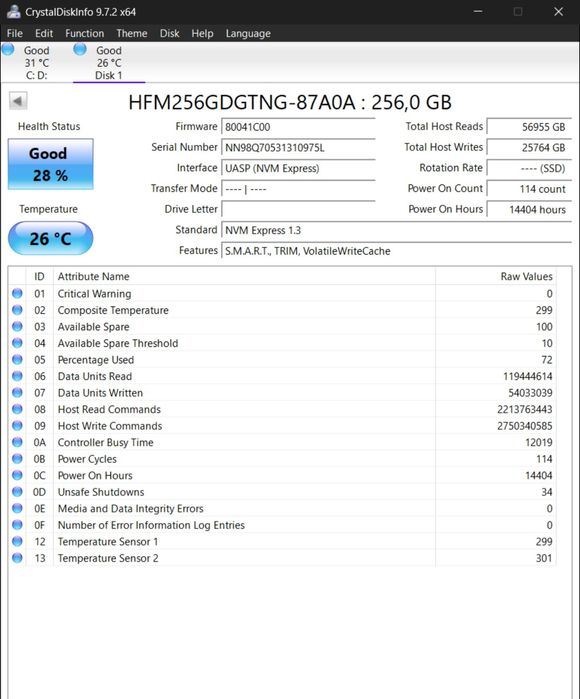This screenshot has width=580, height=699.
Task: Click the Total Host Writes value
Action: 529,148
